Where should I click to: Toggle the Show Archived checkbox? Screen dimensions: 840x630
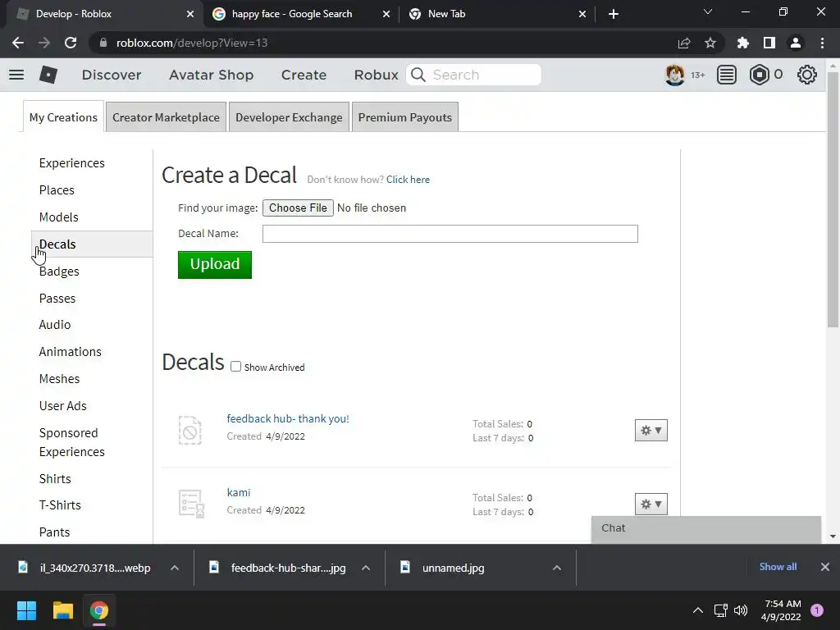[235, 367]
